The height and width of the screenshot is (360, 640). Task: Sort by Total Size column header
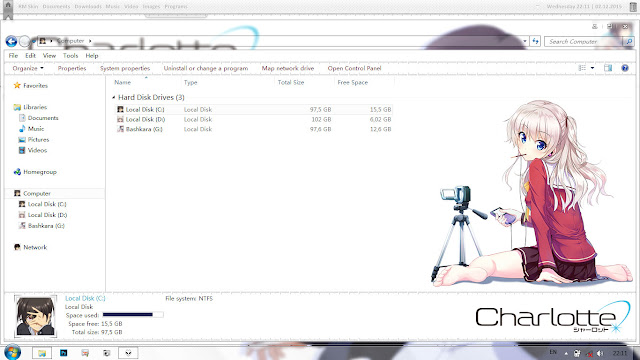tap(291, 82)
